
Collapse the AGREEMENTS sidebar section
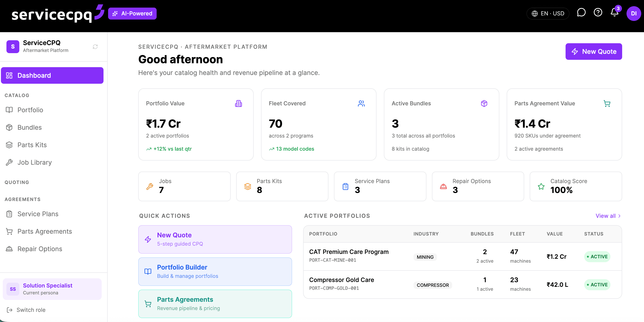[23, 199]
